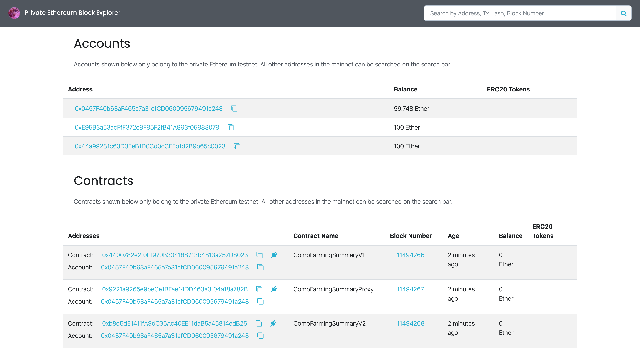The width and height of the screenshot is (640, 364).
Task: Click the plug icon for CompFarmingSummaryProxy
Action: tap(274, 289)
